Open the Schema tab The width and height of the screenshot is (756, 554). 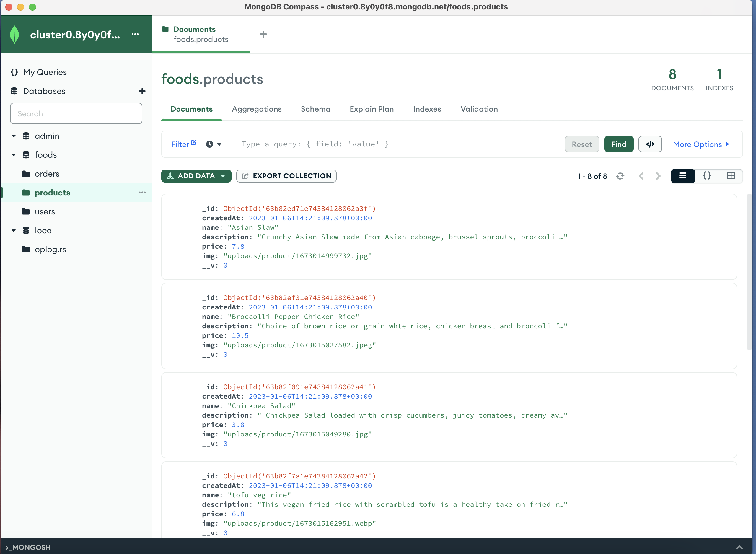click(x=315, y=109)
